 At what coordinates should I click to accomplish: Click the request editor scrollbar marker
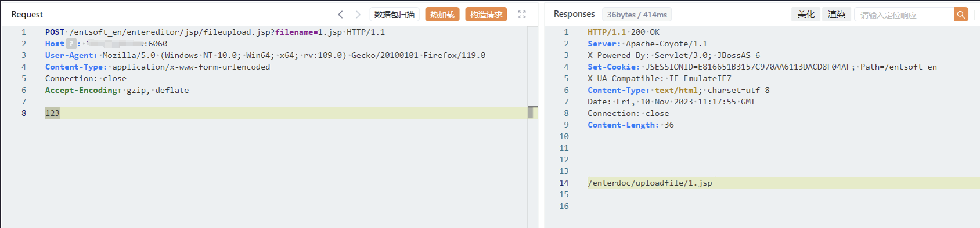tap(531, 113)
